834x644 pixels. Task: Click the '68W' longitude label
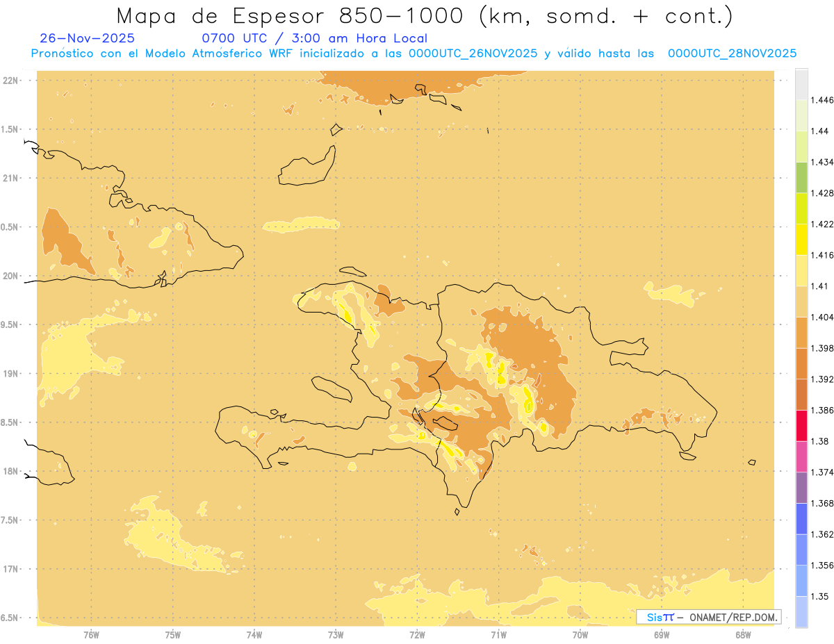[743, 634]
